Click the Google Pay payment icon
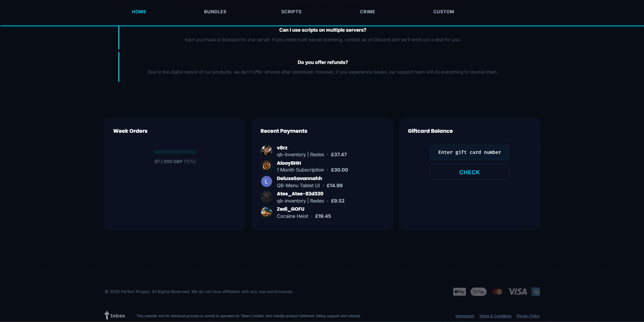The width and height of the screenshot is (644, 322). tap(478, 292)
